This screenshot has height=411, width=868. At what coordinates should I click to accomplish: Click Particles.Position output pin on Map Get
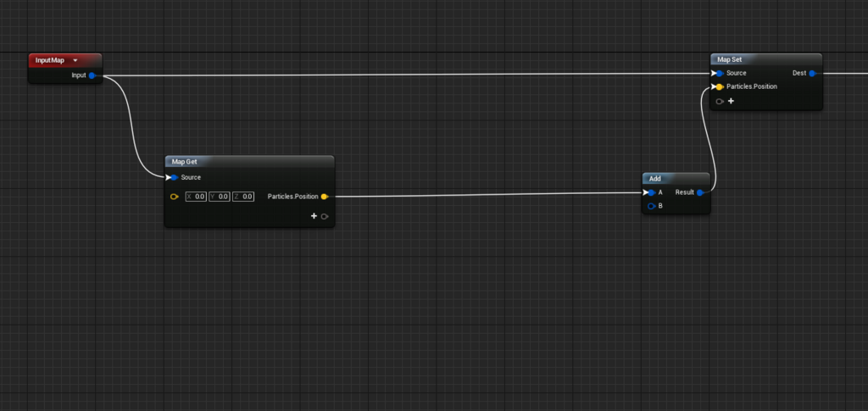tap(325, 197)
